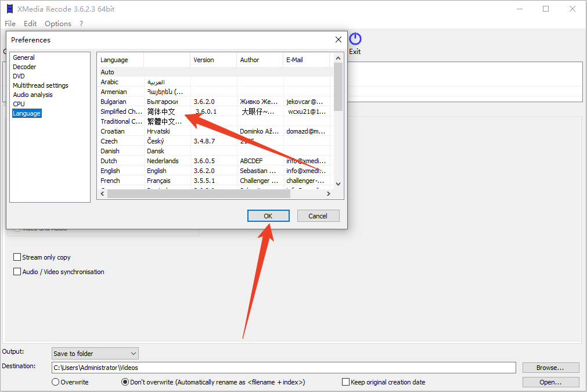Select the Don't overwrite radio option

point(125,382)
